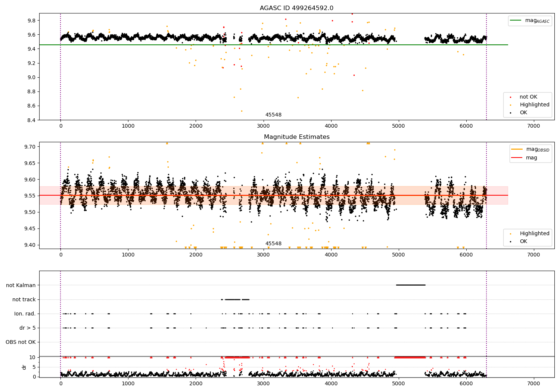Image resolution: width=560 pixels, height=392 pixels.
Task: Click y-tick 9.70 on middle plot
Action: point(30,147)
